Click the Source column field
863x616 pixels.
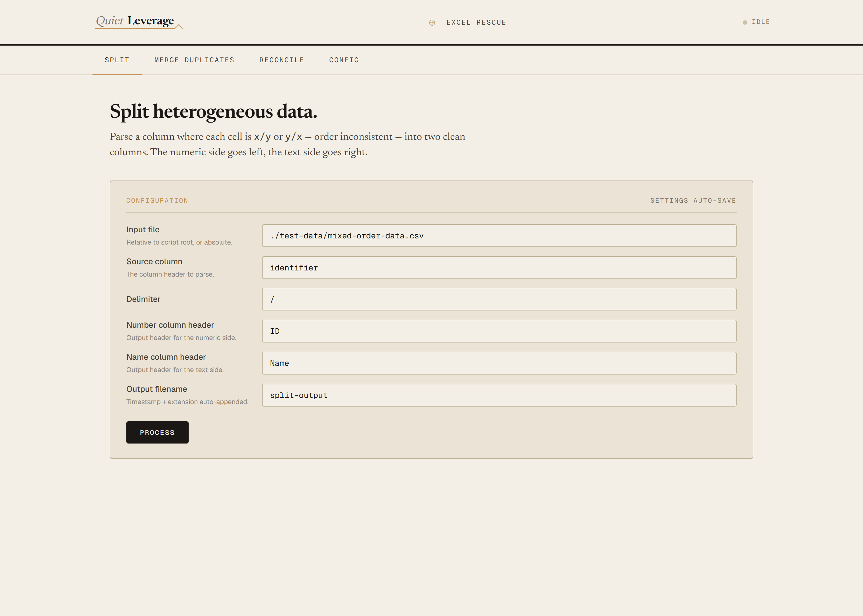point(499,268)
